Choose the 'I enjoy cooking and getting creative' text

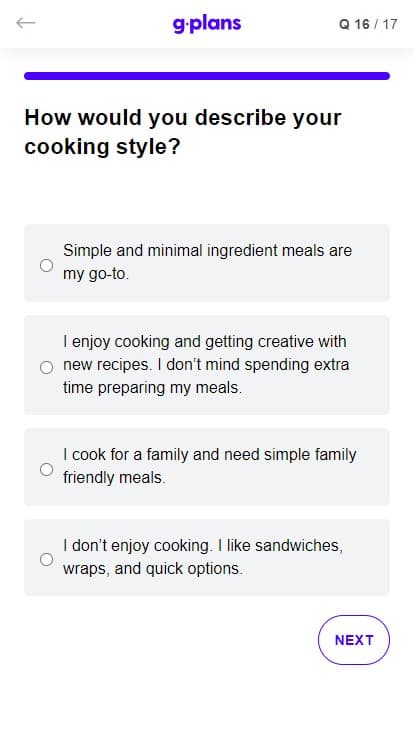tap(206, 365)
